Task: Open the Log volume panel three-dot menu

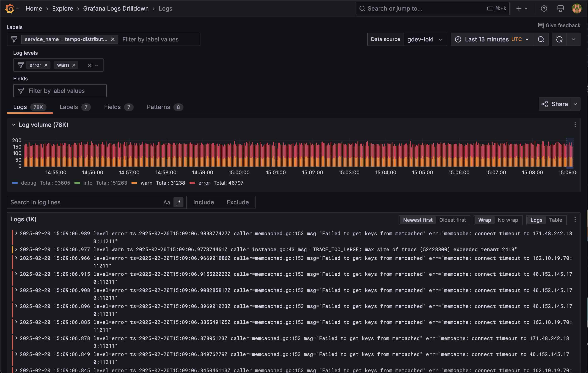Action: (575, 125)
